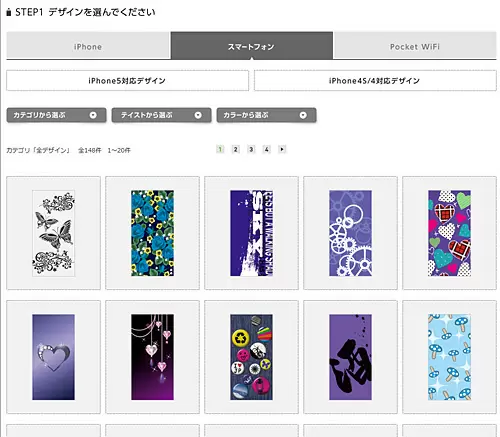This screenshot has width=500, height=437.
Task: Choose the hanging pink heart pendants design
Action: [152, 357]
